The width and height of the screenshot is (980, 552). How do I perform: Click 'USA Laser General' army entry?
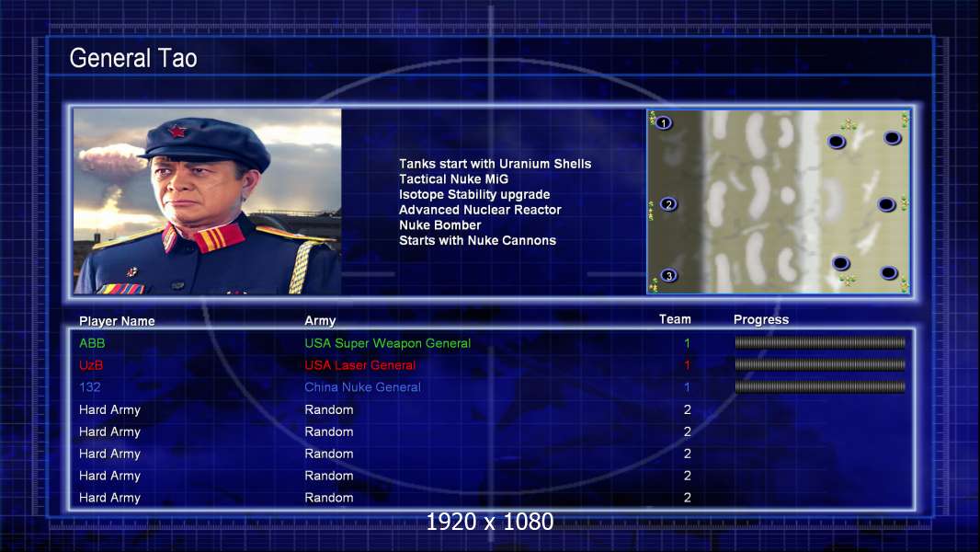[360, 365]
